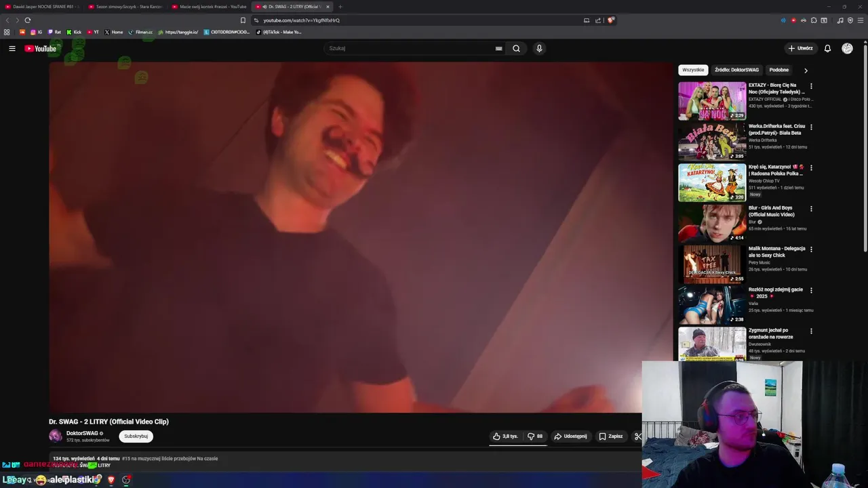
Task: Click the red record extension icon
Action: [x=793, y=20]
